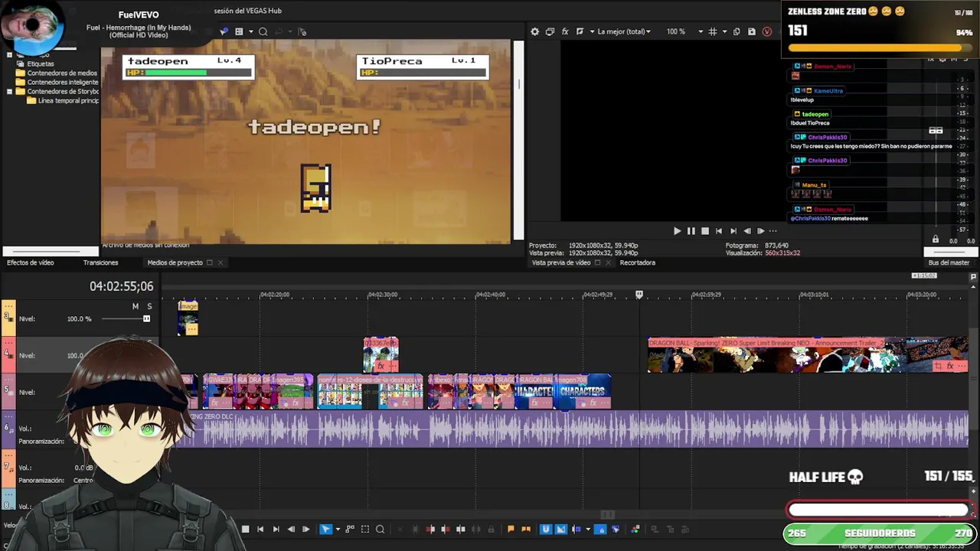This screenshot has height=551, width=980.
Task: Select Vista previa de vídeo tab
Action: [561, 262]
